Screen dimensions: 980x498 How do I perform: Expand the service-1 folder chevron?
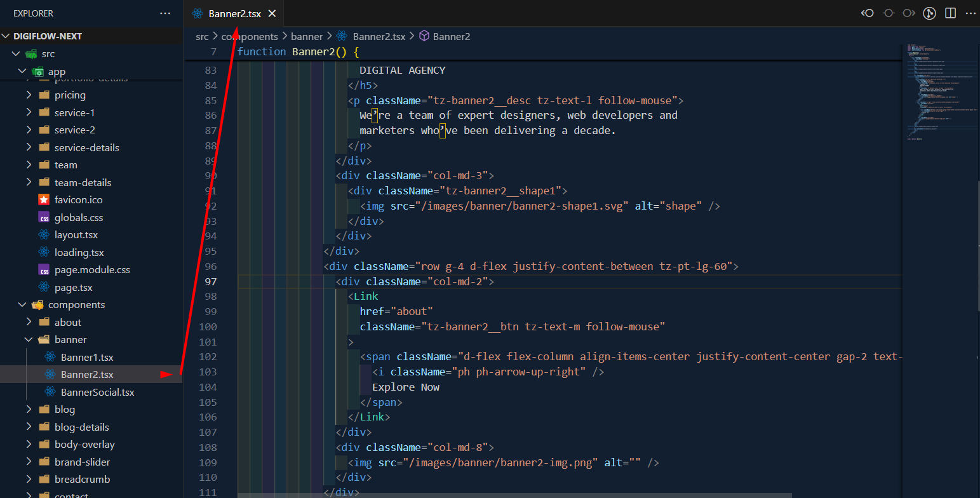click(x=29, y=112)
